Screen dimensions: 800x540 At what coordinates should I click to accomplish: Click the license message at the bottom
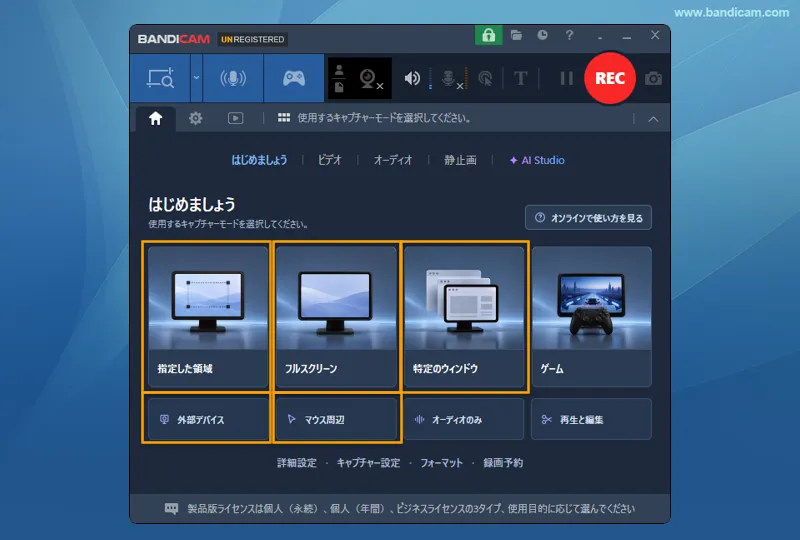click(411, 509)
